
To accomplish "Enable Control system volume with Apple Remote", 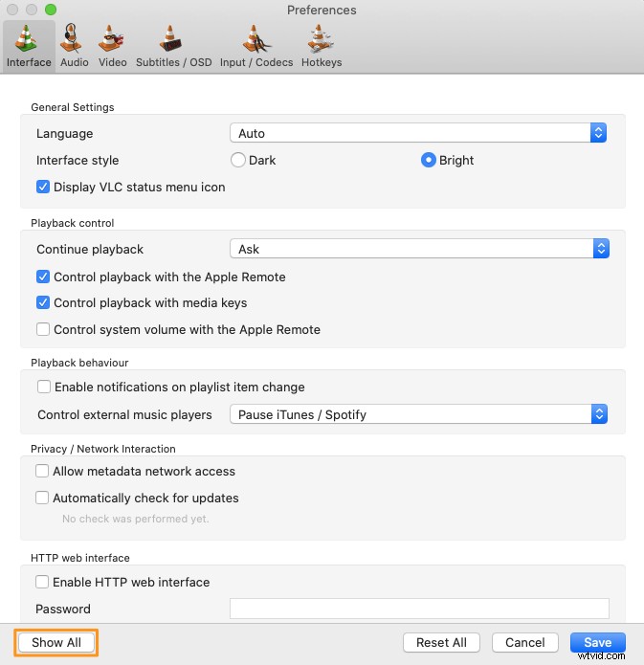I will [43, 329].
